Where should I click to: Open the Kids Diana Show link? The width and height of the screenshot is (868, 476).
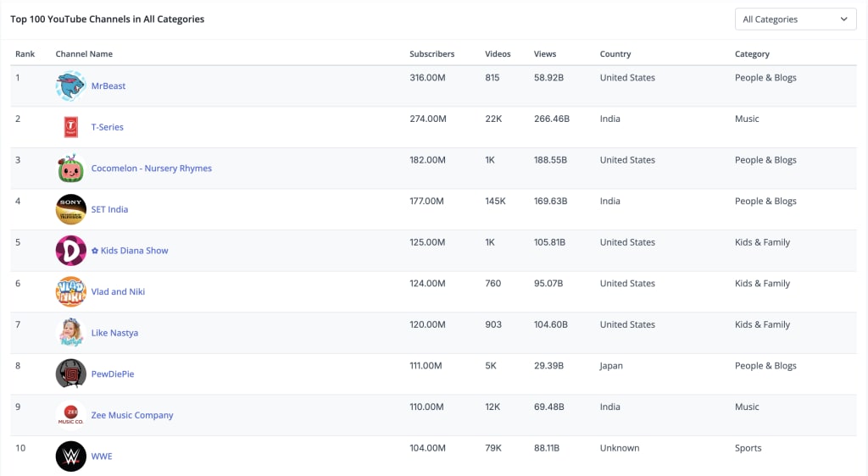click(130, 251)
